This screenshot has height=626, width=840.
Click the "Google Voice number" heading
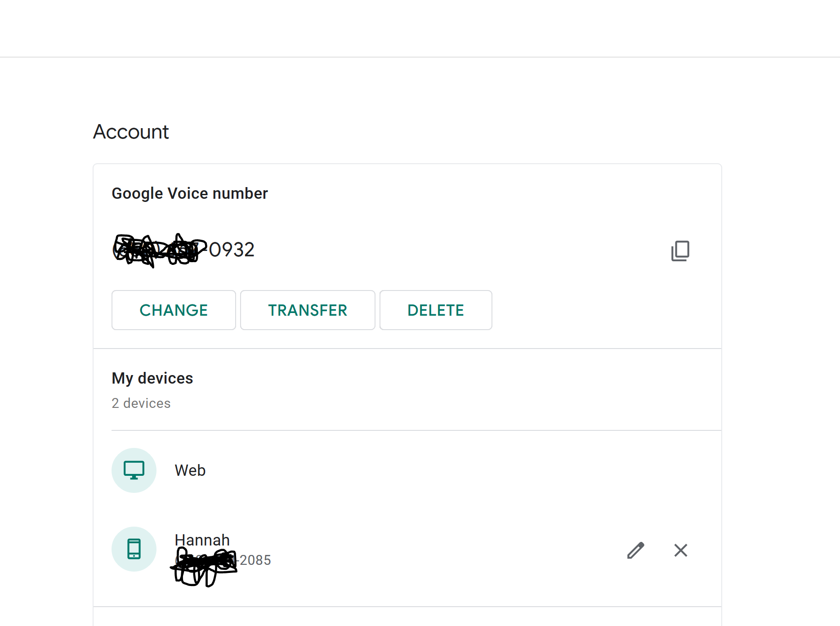pyautogui.click(x=190, y=193)
